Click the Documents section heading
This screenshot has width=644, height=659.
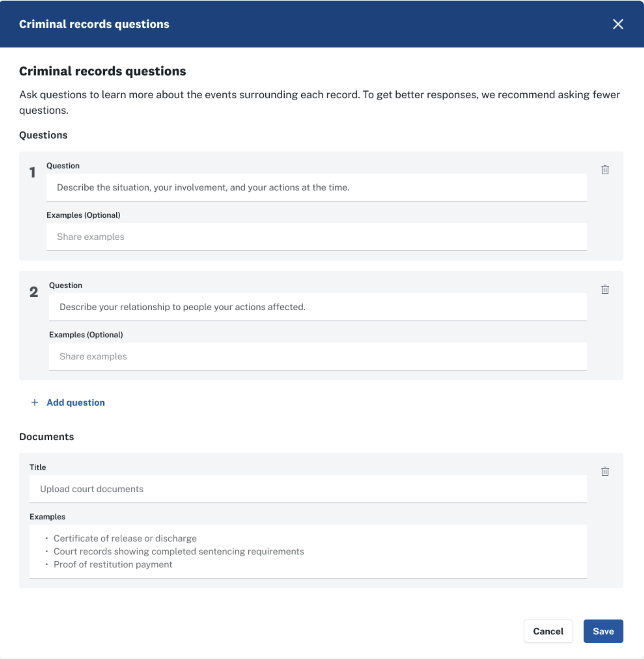pyautogui.click(x=47, y=437)
